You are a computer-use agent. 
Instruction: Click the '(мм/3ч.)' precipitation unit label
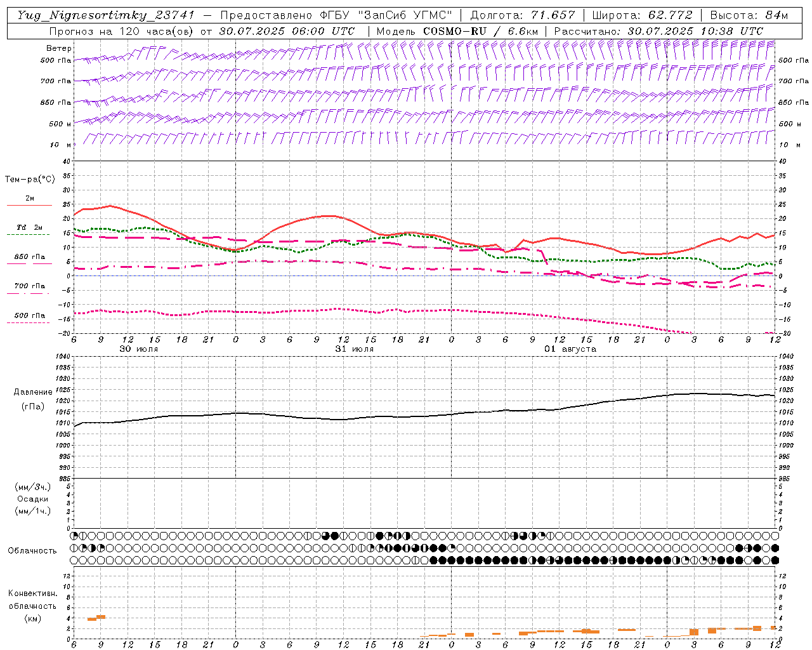click(33, 487)
